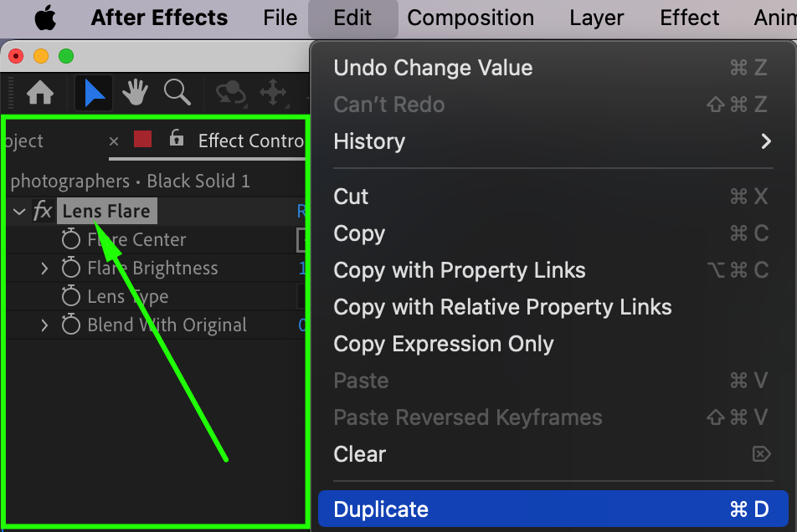Expand the Flare Brightness property

pos(45,269)
